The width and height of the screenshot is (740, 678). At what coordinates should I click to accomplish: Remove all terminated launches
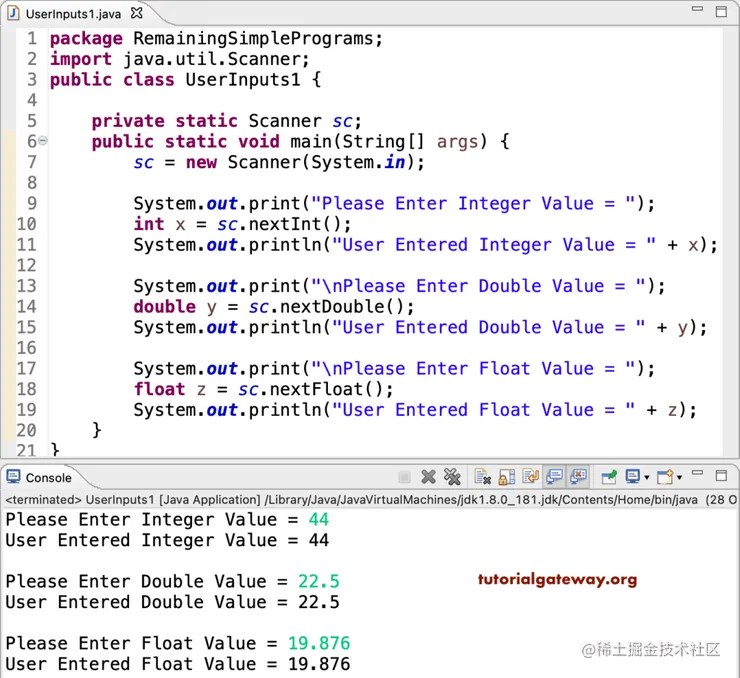(452, 477)
